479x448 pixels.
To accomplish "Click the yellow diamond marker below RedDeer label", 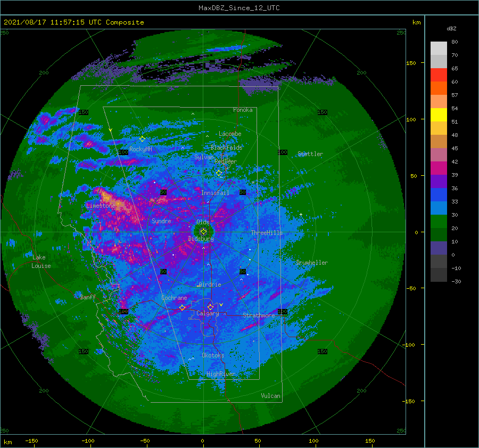I will (x=219, y=173).
